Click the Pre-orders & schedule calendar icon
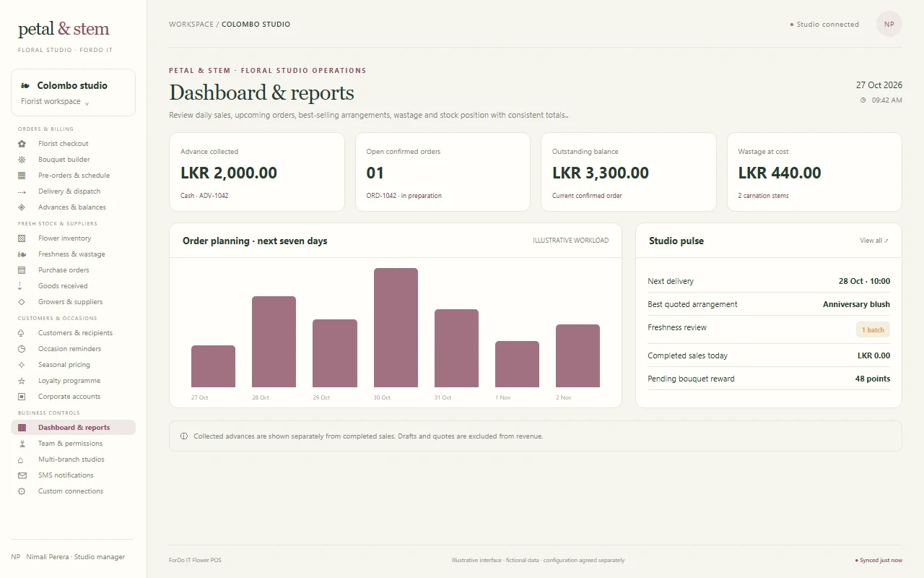This screenshot has width=924, height=578. (x=22, y=176)
